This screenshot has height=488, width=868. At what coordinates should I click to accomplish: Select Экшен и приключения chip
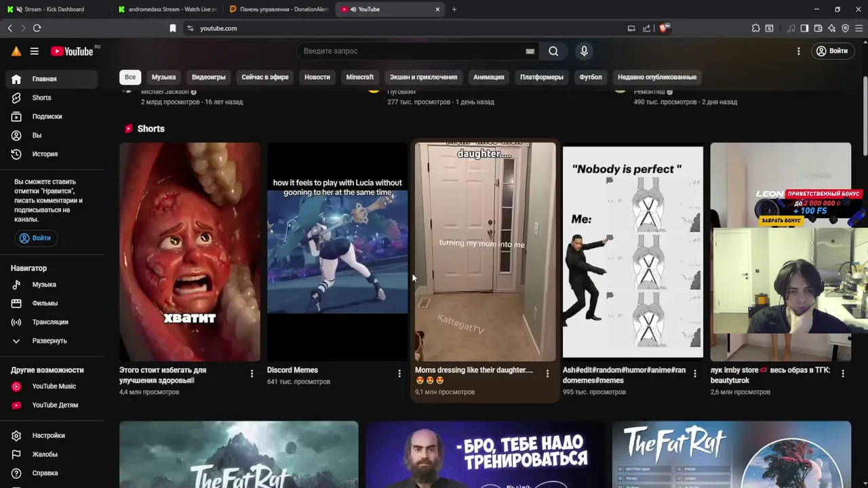pyautogui.click(x=423, y=77)
